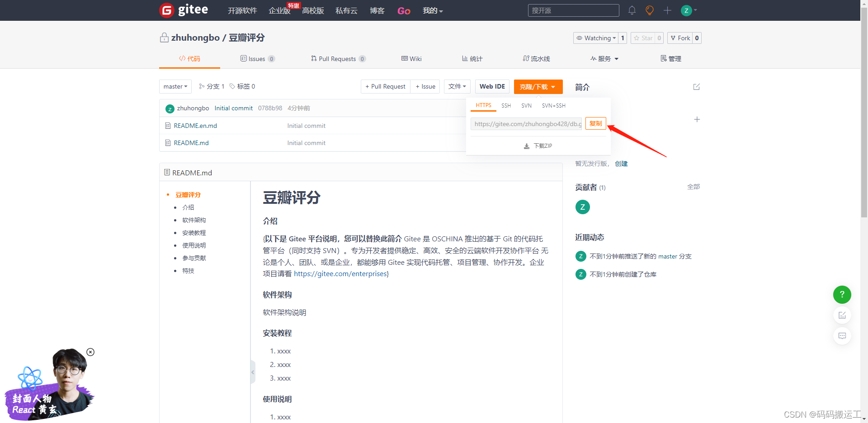Jump to 使用说明 in README outline
The width and height of the screenshot is (868, 423).
[x=194, y=245]
